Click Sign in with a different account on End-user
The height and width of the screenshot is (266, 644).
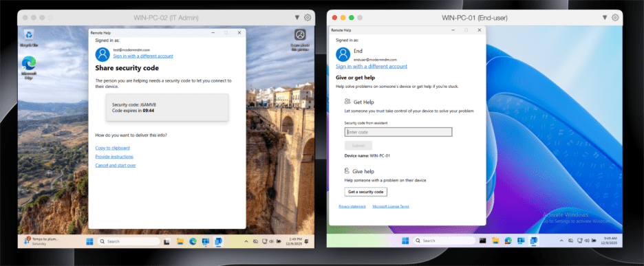[x=372, y=66]
